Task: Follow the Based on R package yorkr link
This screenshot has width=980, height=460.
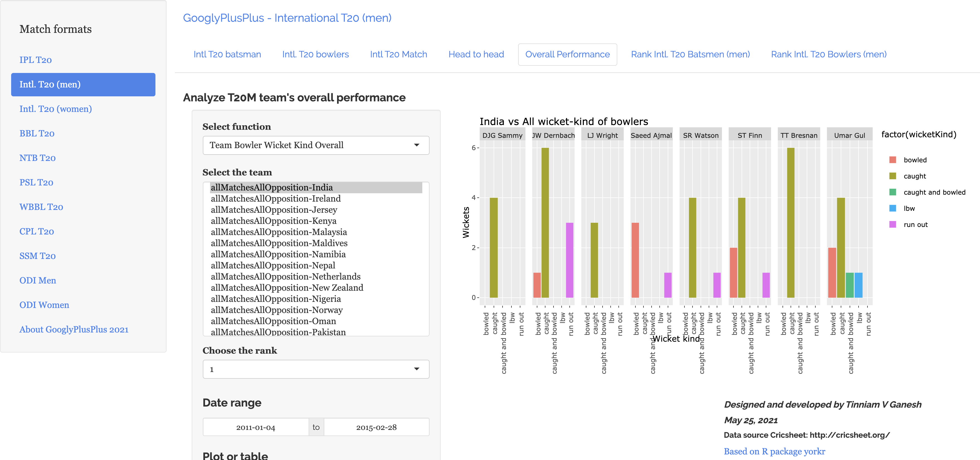Action: click(x=774, y=451)
